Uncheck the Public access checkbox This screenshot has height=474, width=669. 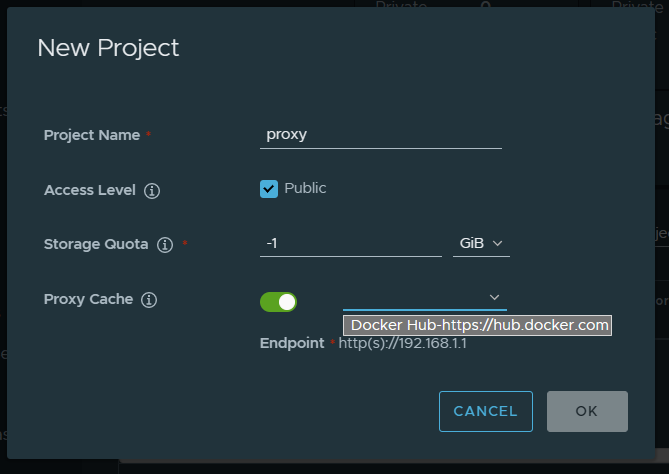pyautogui.click(x=269, y=189)
